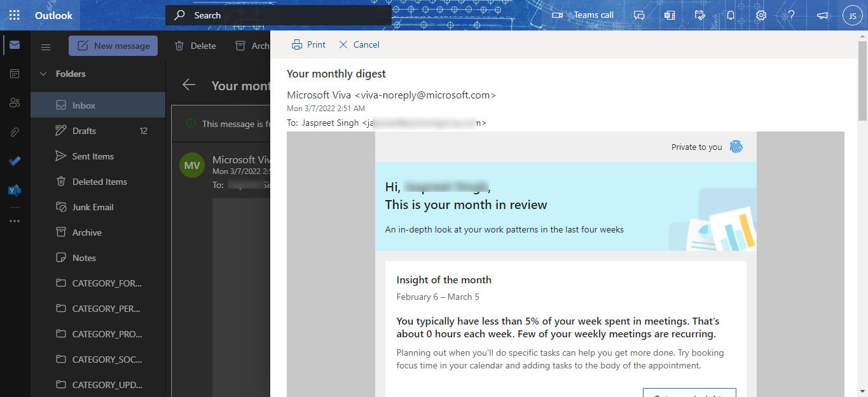This screenshot has width=868, height=397.
Task: Open the Archive folder
Action: pyautogui.click(x=98, y=232)
